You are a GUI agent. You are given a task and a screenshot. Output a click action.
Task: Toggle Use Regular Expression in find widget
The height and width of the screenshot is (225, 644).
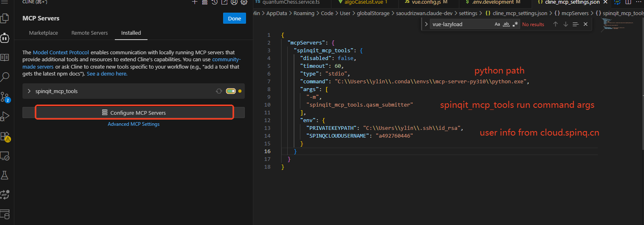point(515,25)
